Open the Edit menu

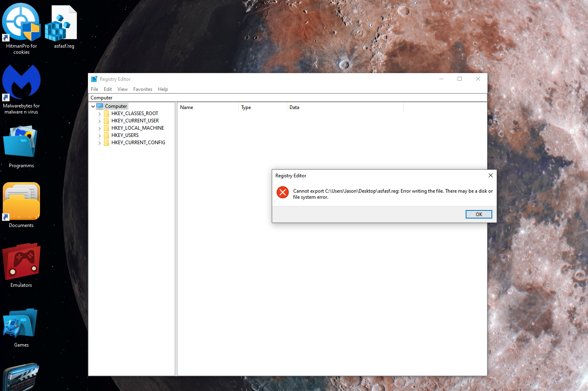point(108,89)
